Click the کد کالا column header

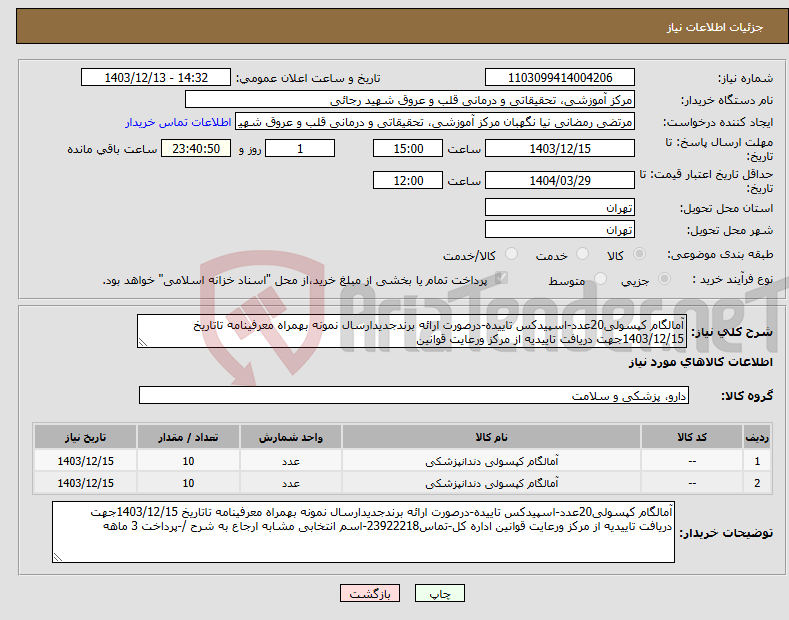[692, 437]
